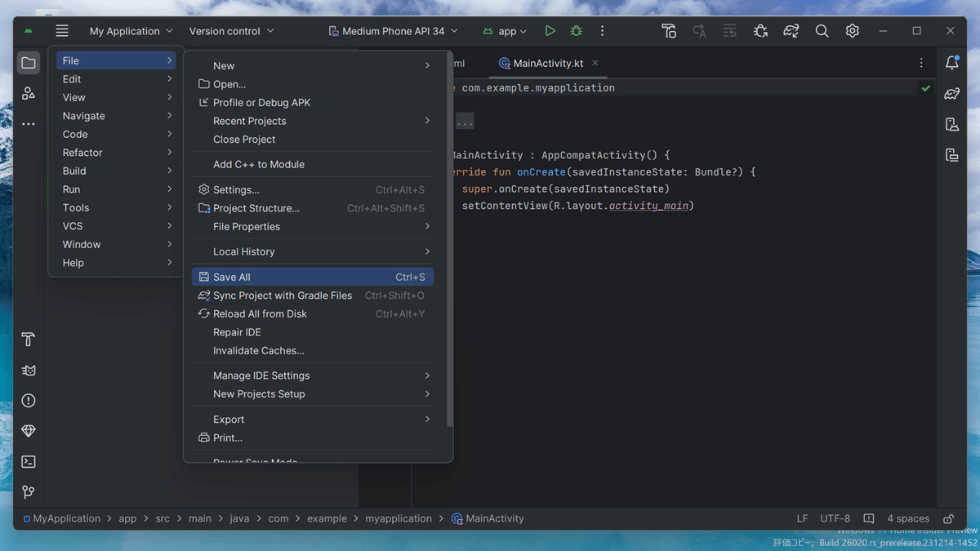Open the Navigate menu
The width and height of the screenshot is (980, 551).
pos(117,116)
